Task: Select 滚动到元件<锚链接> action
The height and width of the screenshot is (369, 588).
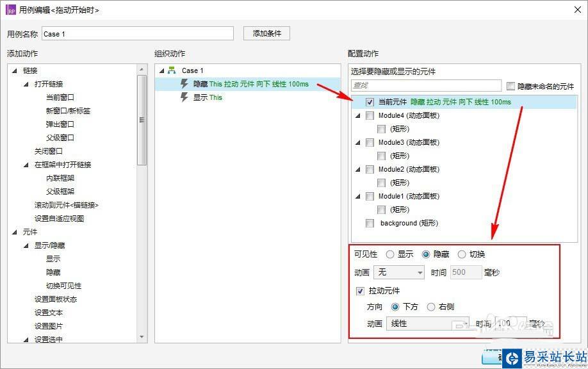Action: 67,205
